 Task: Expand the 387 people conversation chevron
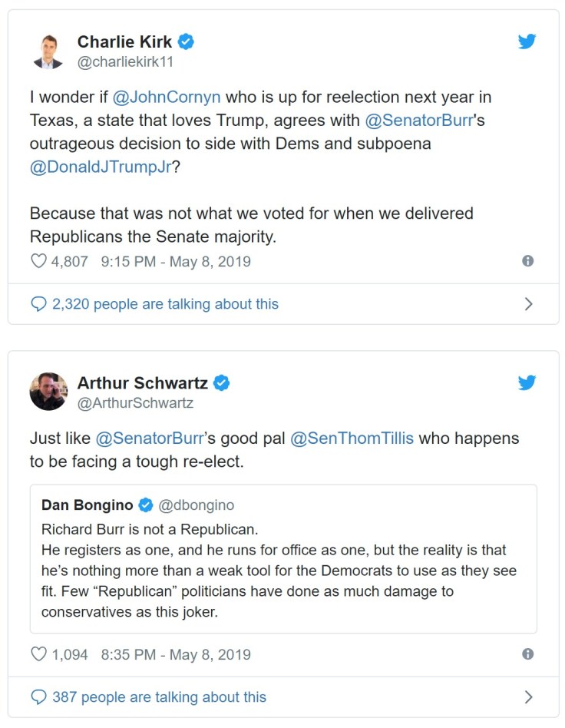(528, 697)
